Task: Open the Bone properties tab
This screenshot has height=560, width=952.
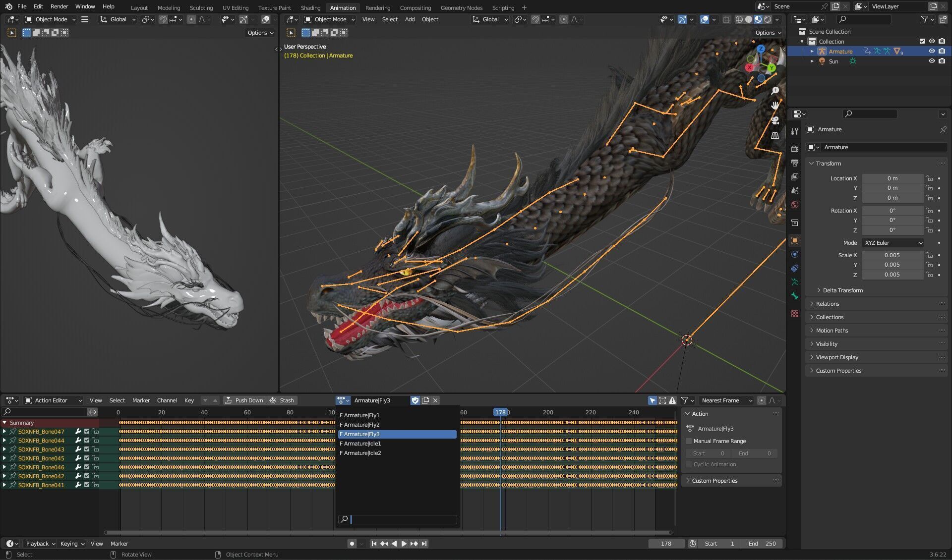Action: [795, 296]
